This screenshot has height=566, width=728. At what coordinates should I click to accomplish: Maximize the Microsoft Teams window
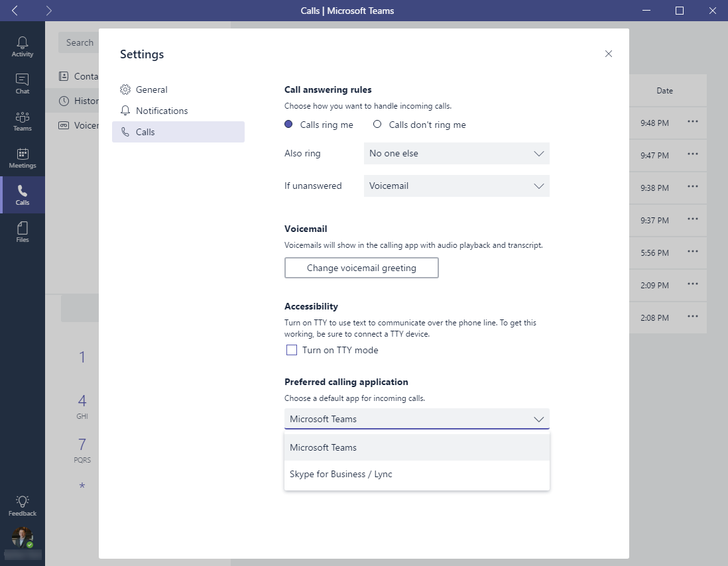[x=679, y=10]
